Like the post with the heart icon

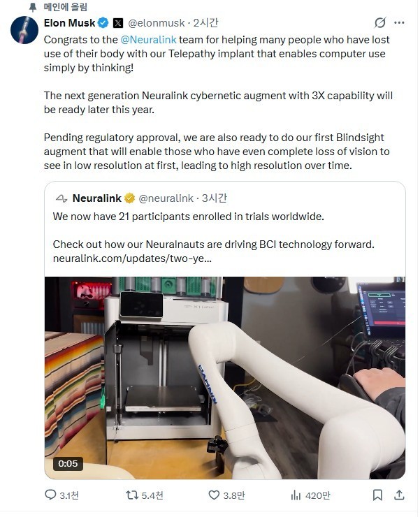(214, 495)
